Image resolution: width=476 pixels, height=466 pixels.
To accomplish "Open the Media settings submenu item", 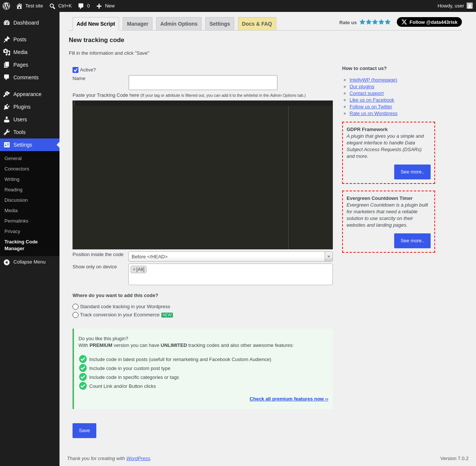I will 11,211.
